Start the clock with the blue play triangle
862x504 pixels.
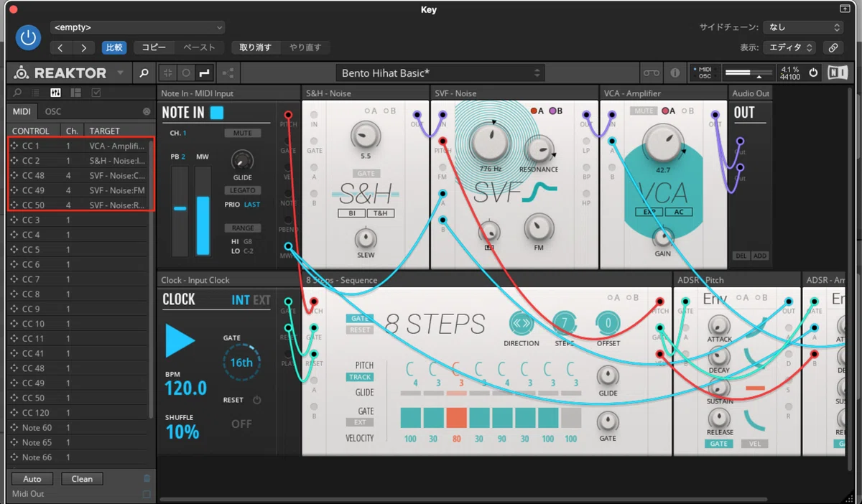pos(180,340)
